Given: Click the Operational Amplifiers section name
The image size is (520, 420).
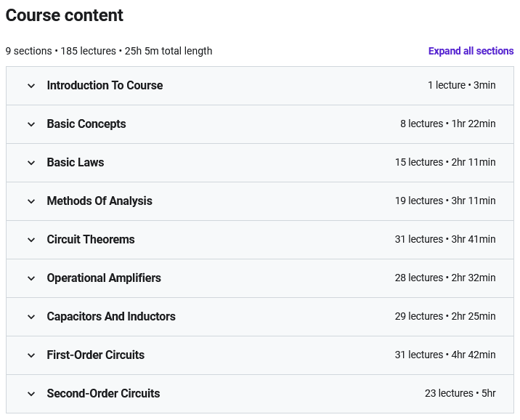Looking at the screenshot, I should [x=104, y=278].
